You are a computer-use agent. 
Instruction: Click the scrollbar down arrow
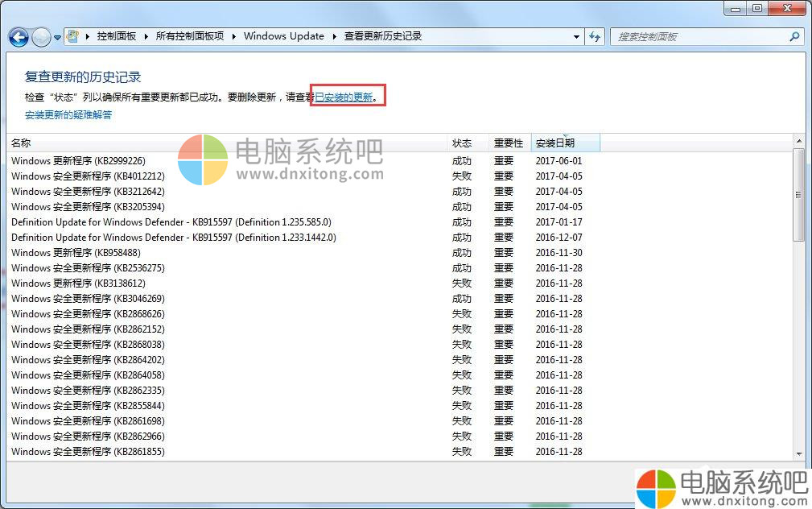pos(798,453)
